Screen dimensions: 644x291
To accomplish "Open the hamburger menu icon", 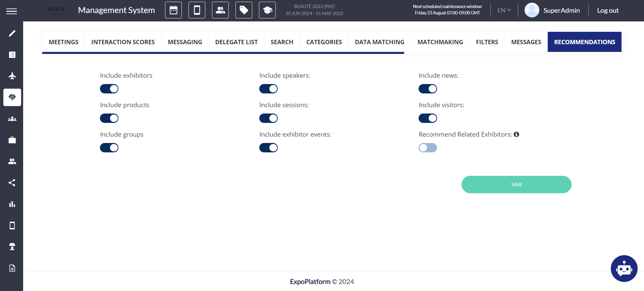I will [11, 11].
